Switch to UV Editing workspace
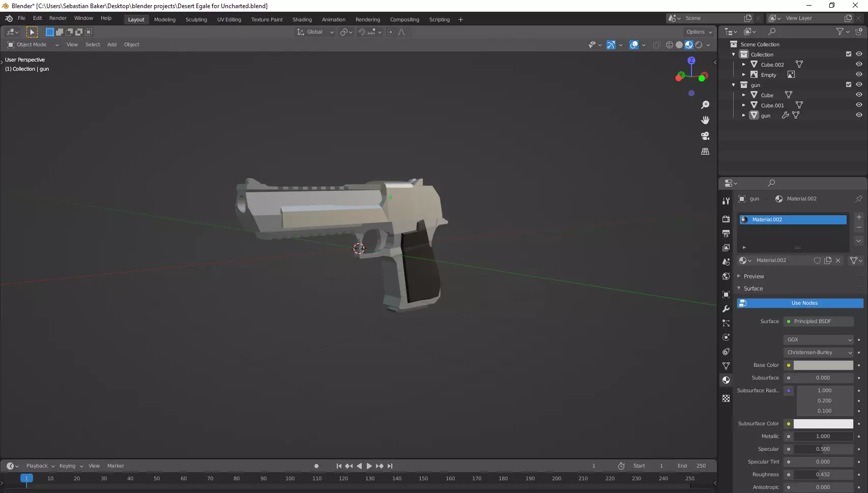This screenshot has height=493, width=868. [x=229, y=19]
